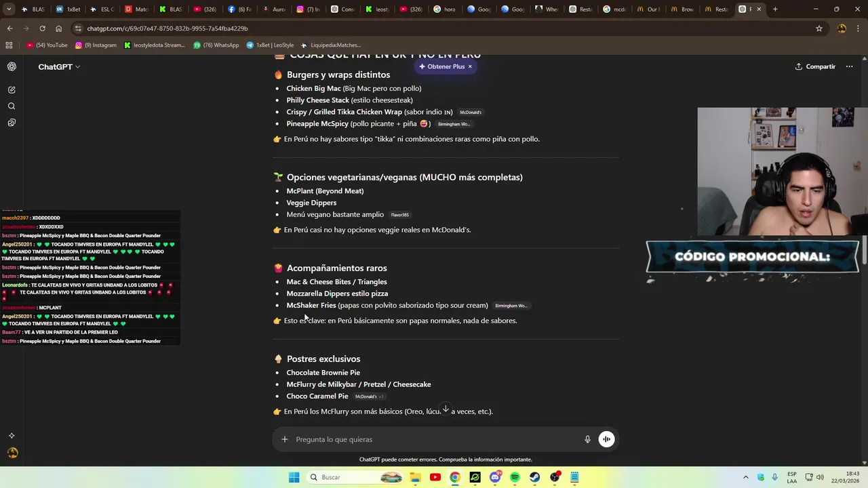Click the scroll-to-bottom arrow button

tap(446, 409)
